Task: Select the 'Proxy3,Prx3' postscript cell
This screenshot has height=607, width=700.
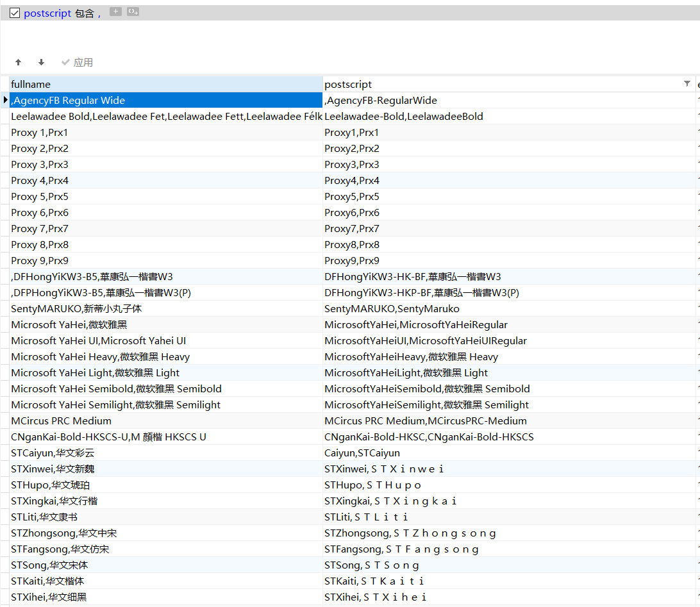Action: [x=509, y=165]
